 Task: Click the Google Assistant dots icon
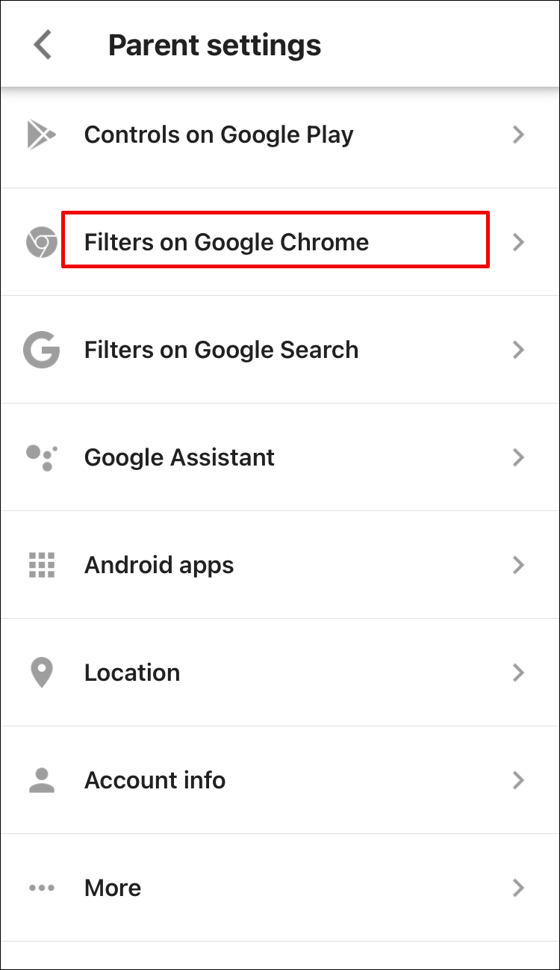[x=41, y=457]
